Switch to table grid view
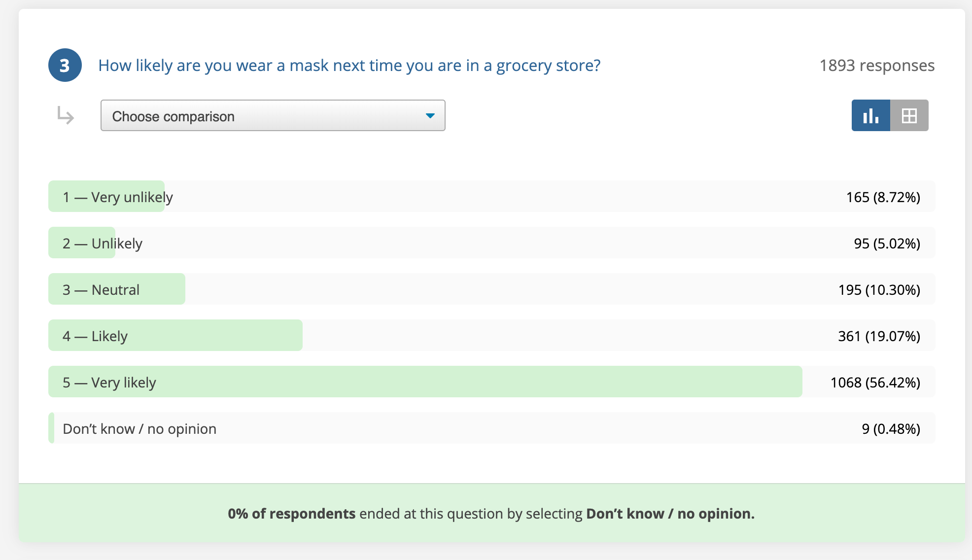972x560 pixels. point(909,115)
